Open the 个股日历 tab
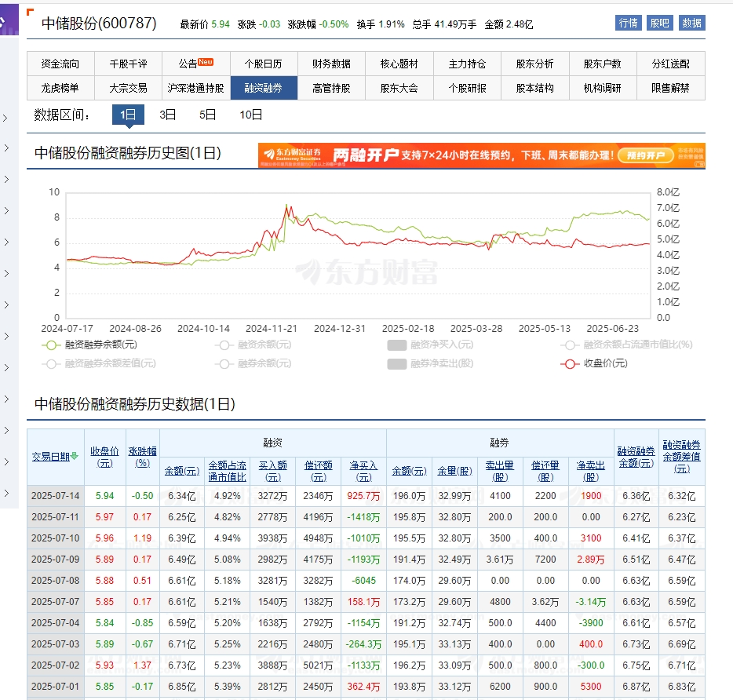 pos(264,64)
